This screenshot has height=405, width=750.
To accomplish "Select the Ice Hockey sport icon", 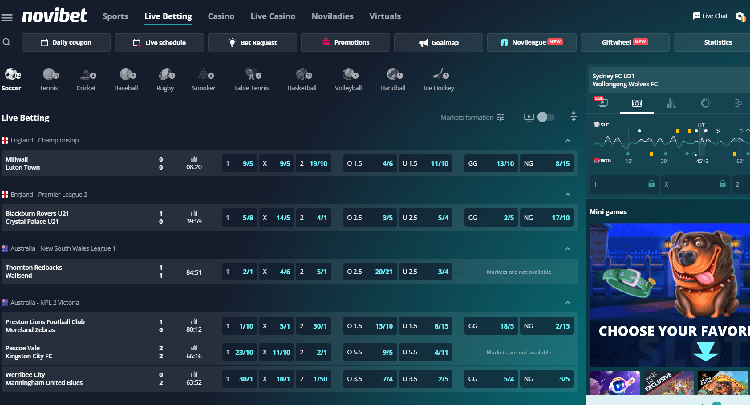I will click(x=438, y=77).
